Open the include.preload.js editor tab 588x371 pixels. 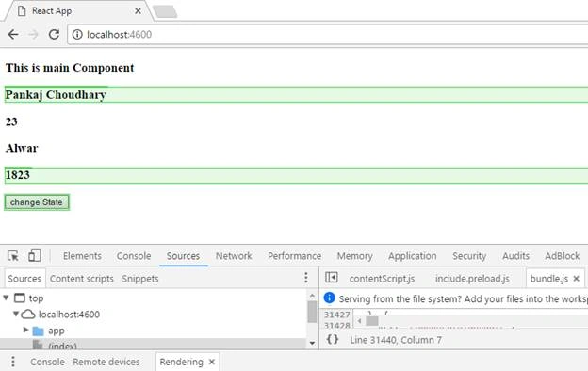(472, 279)
